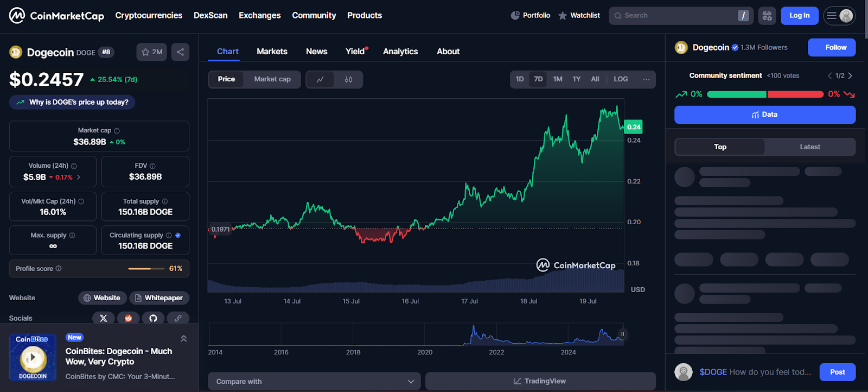This screenshot has width=868, height=392.
Task: Click the Total supply info icon
Action: [165, 201]
